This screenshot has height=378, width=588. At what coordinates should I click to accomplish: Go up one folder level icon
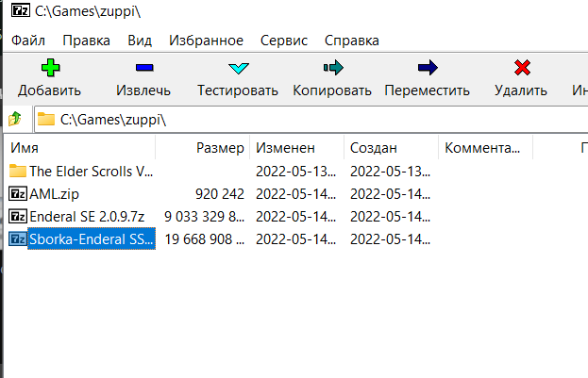15,119
